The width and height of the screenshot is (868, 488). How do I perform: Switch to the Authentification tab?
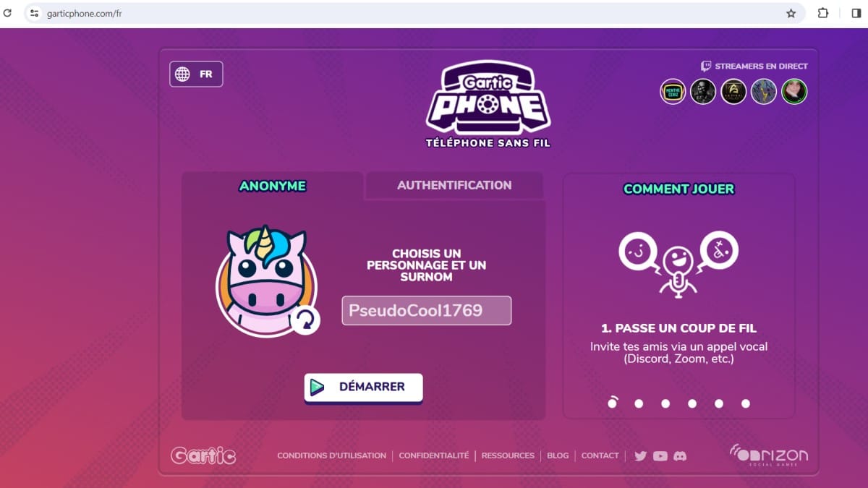point(454,185)
